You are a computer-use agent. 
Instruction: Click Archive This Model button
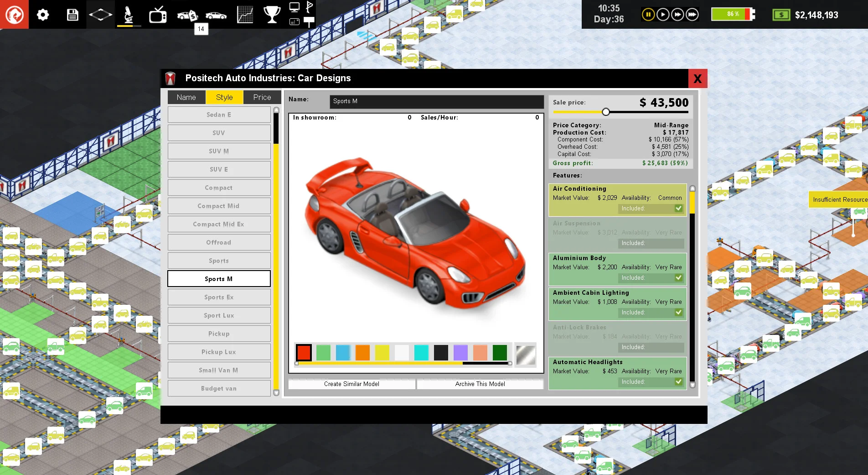coord(480,384)
